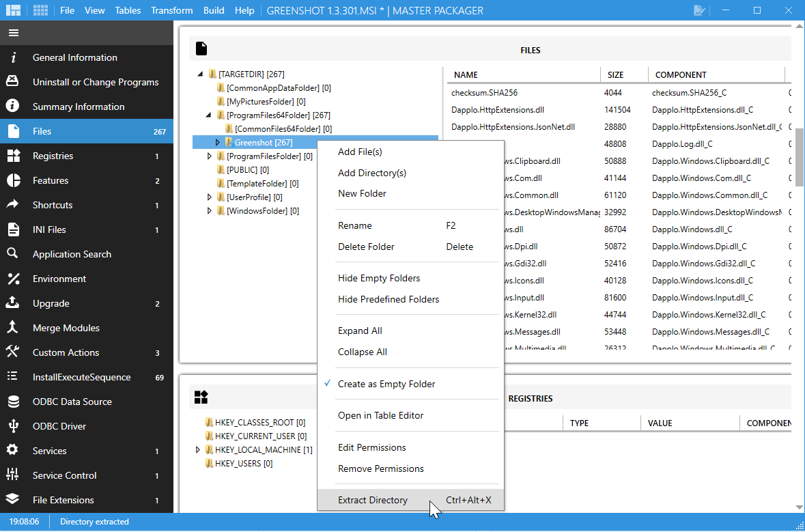The image size is (805, 532).
Task: Choose Add File(s) in context menu
Action: (x=360, y=152)
